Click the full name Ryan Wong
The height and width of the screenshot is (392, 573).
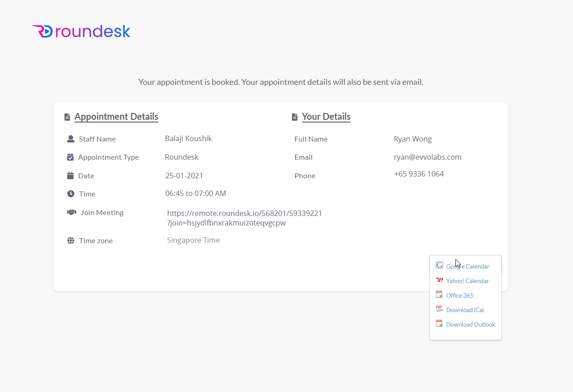pos(413,139)
